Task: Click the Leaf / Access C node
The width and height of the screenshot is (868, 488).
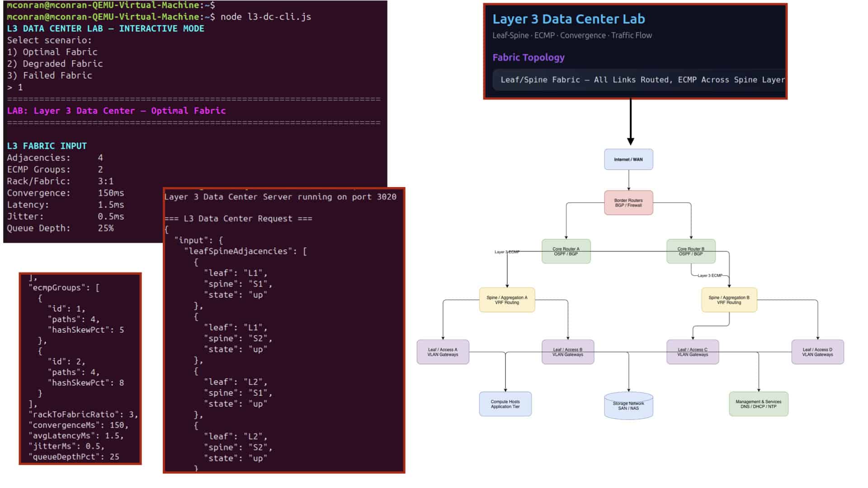Action: coord(693,352)
